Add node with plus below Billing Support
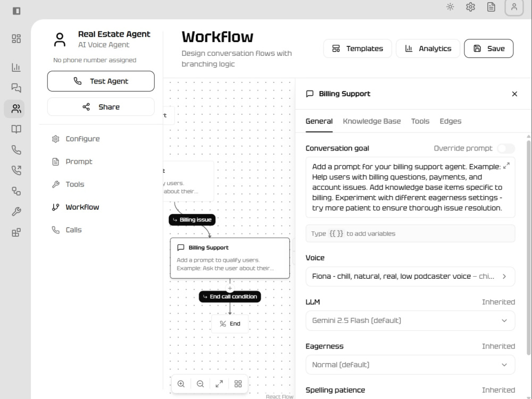The height and width of the screenshot is (399, 532). click(230, 288)
